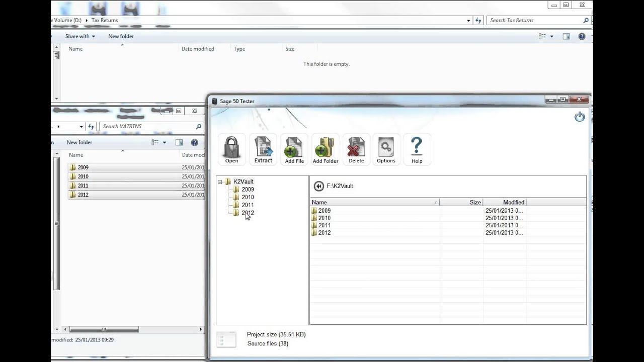
Task: Select 2012 folder in VATRTNS window
Action: (136, 195)
